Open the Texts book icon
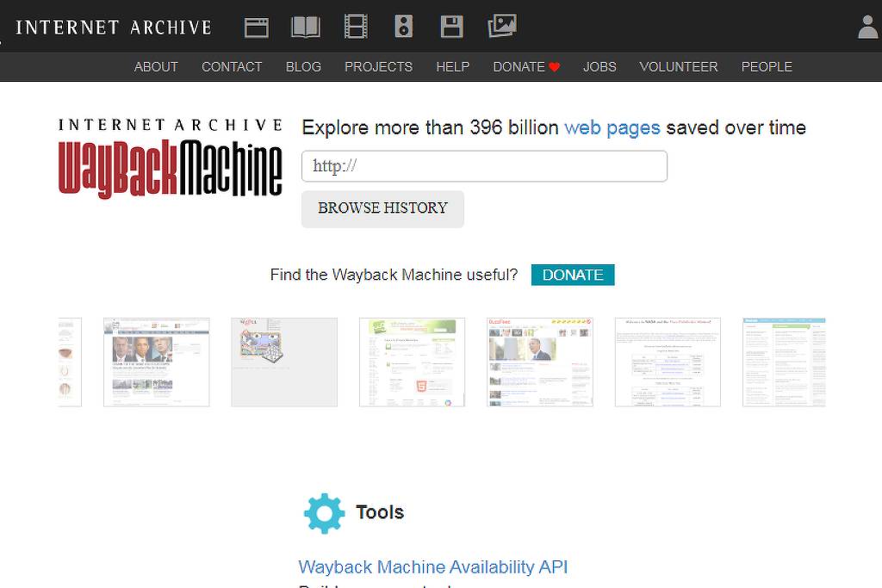The height and width of the screenshot is (588, 882). coord(306,27)
